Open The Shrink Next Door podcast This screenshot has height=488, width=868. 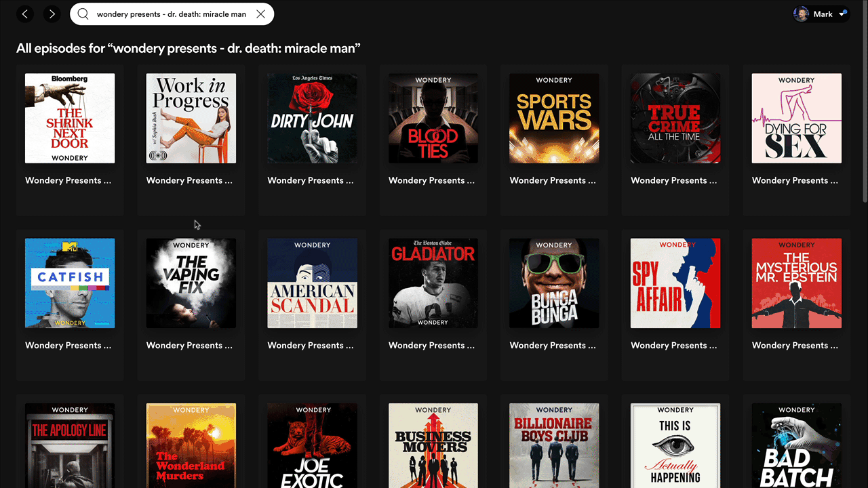[70, 118]
